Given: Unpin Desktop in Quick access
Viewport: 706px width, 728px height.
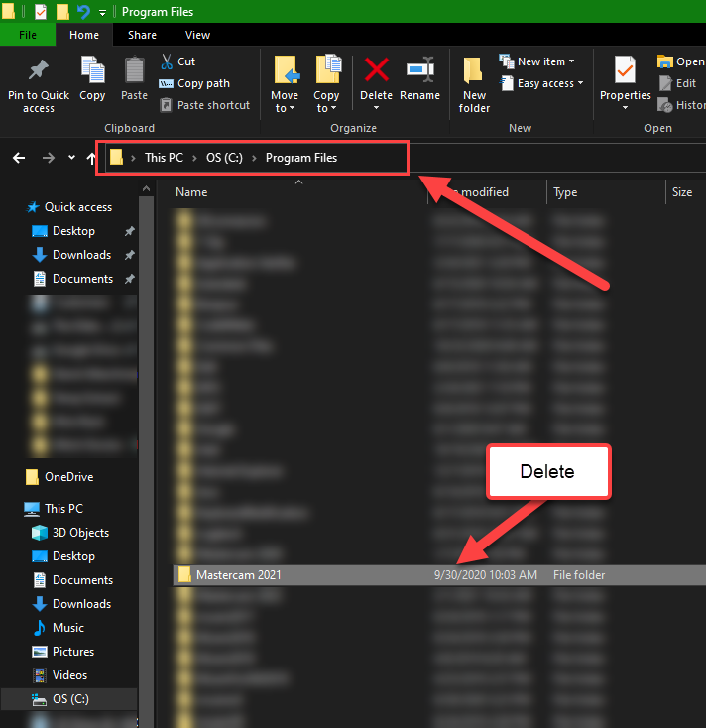Looking at the screenshot, I should (130, 231).
